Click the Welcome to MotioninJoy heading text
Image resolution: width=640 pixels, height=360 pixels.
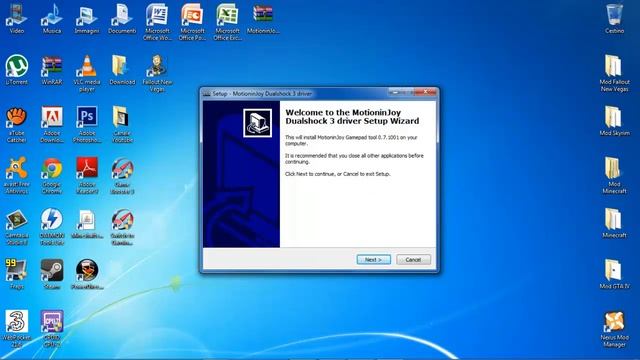(352, 117)
